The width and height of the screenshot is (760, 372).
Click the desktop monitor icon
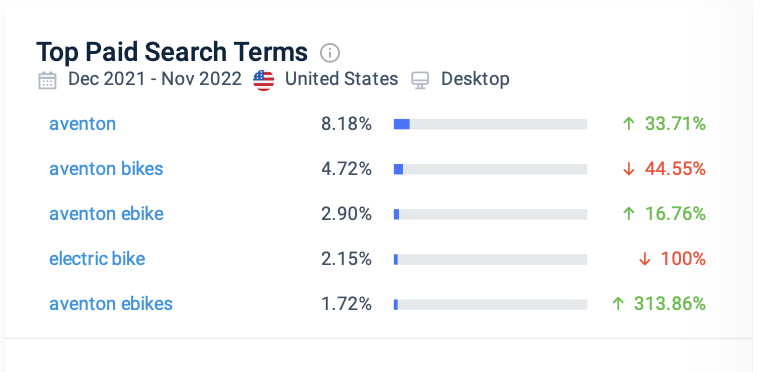tap(420, 80)
